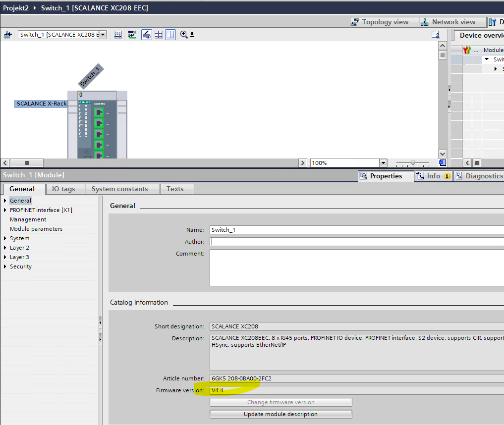Click the first green RJ45 port on switch
Image resolution: width=504 pixels, height=425 pixels.
pyautogui.click(x=99, y=112)
